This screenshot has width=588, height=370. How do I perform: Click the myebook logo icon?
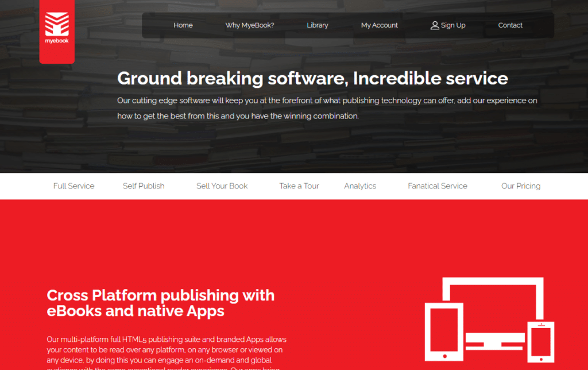click(56, 24)
